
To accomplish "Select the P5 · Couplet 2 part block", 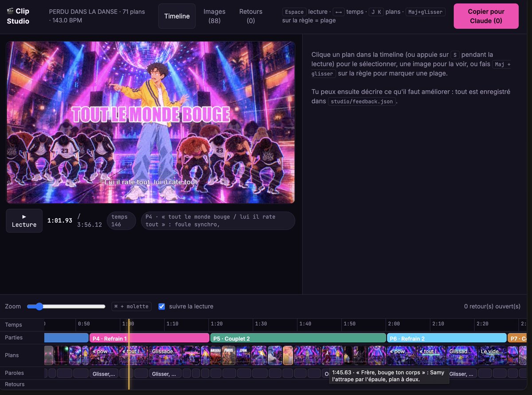I will [298, 338].
